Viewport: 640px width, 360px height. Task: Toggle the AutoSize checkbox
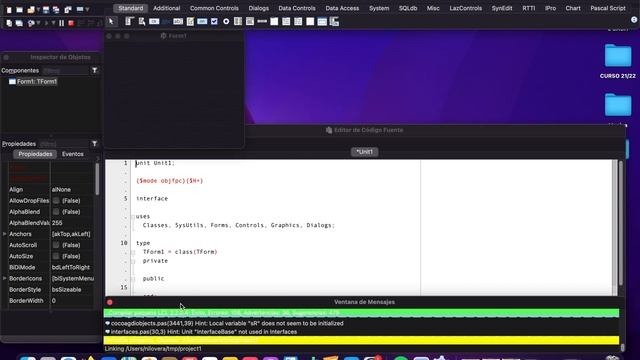56,256
